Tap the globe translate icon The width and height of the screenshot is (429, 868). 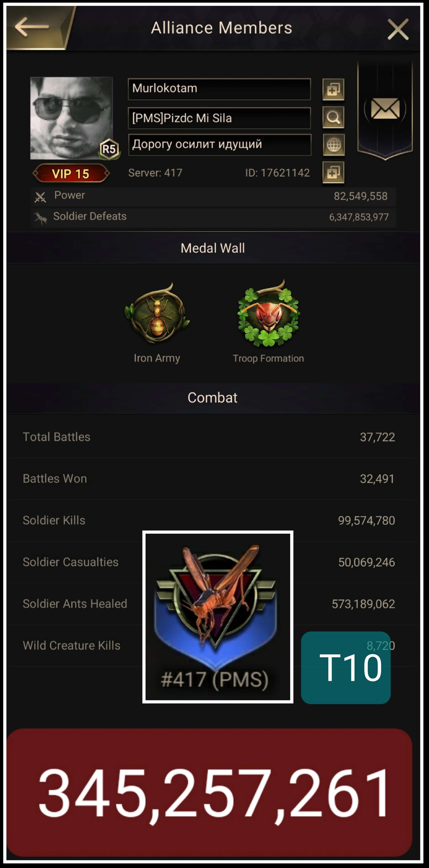333,145
